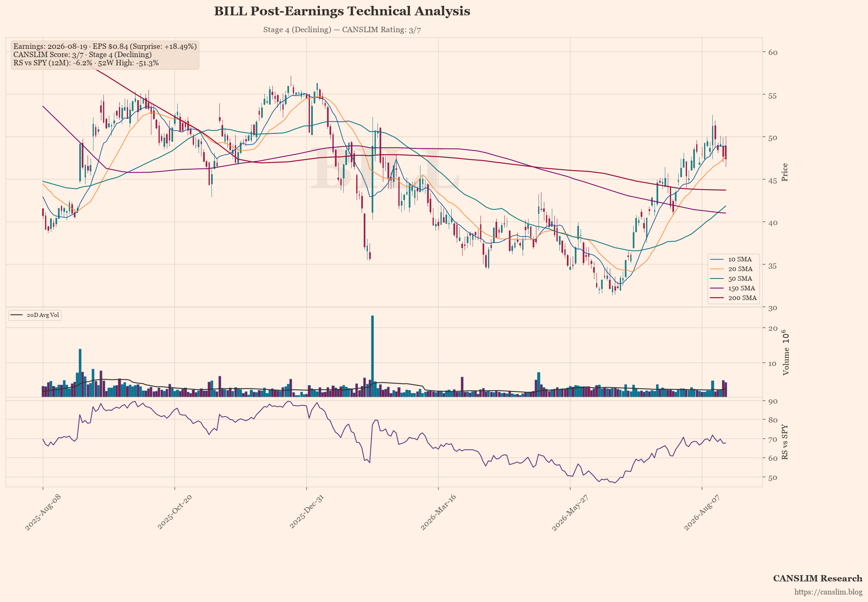Click the chart title 'BILL Post-Earnings Technical Analysis'
Screen dimensions: 868x602
pos(342,11)
